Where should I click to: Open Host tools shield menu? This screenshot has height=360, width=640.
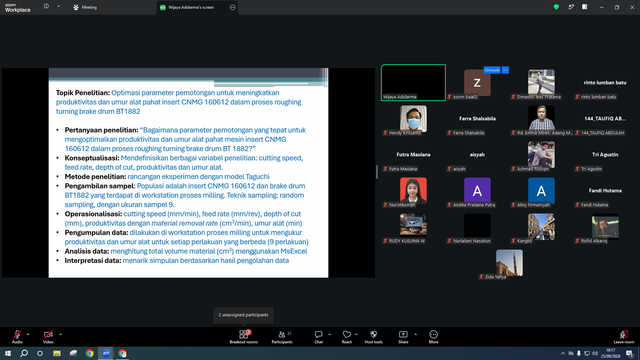[373, 337]
